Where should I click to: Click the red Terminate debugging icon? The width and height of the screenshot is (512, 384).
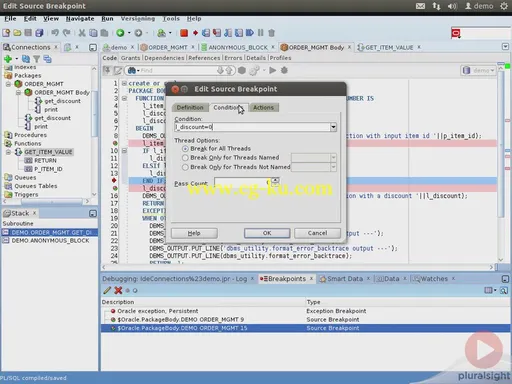point(184,33)
